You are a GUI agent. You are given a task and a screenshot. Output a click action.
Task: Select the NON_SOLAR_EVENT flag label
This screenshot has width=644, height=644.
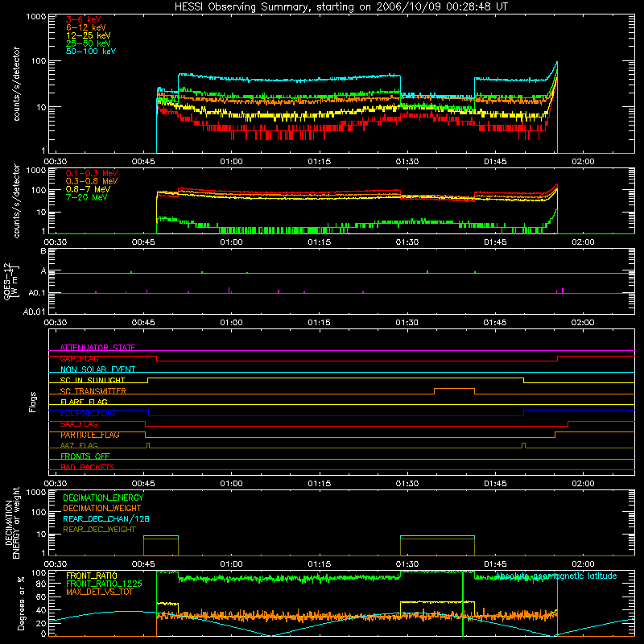(97, 369)
